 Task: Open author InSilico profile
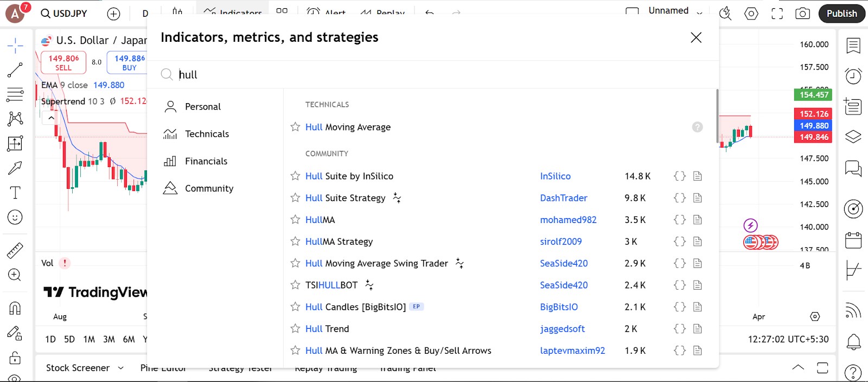[x=555, y=176]
